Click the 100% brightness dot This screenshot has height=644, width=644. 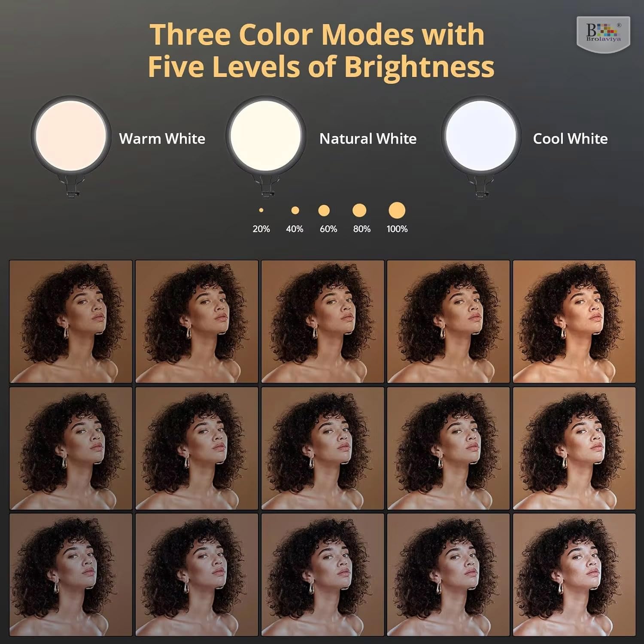point(397,210)
